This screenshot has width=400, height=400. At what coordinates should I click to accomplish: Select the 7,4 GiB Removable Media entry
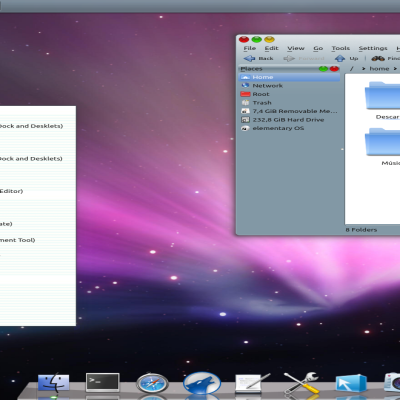pyautogui.click(x=289, y=111)
